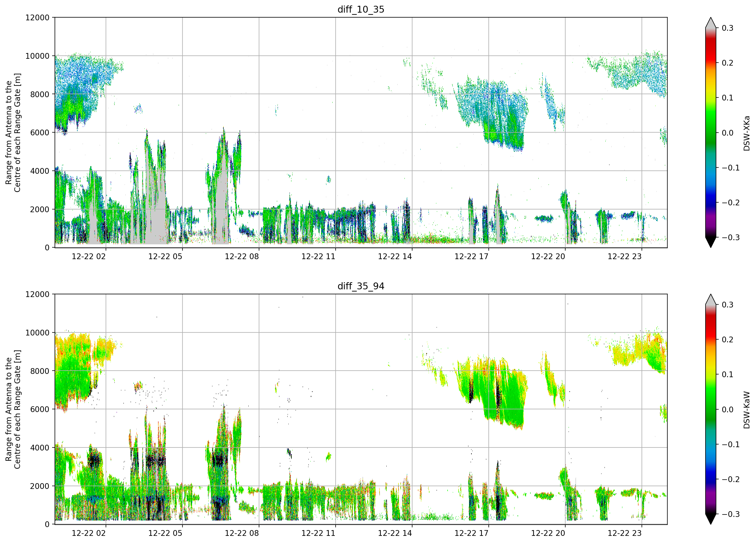
Task: Click the 0.1 tick on DSW-KaW colorbar
Action: [728, 374]
